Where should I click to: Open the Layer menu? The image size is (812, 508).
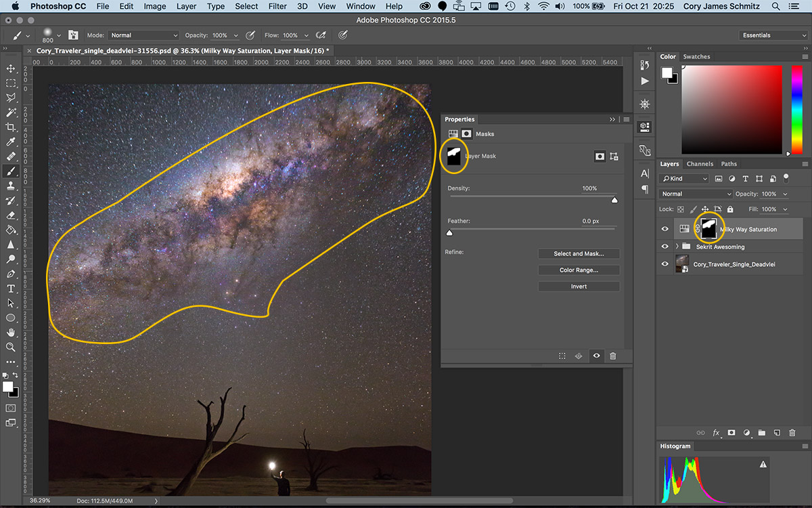coord(186,6)
